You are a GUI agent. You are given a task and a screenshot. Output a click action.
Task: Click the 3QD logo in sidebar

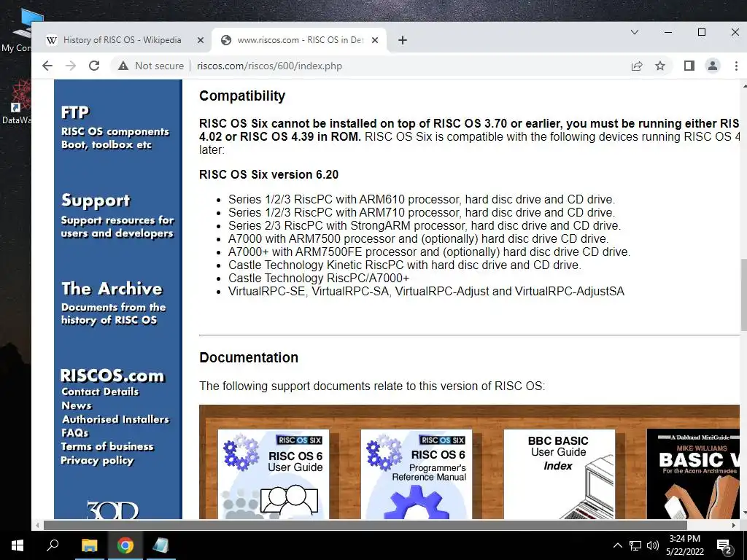pyautogui.click(x=112, y=510)
